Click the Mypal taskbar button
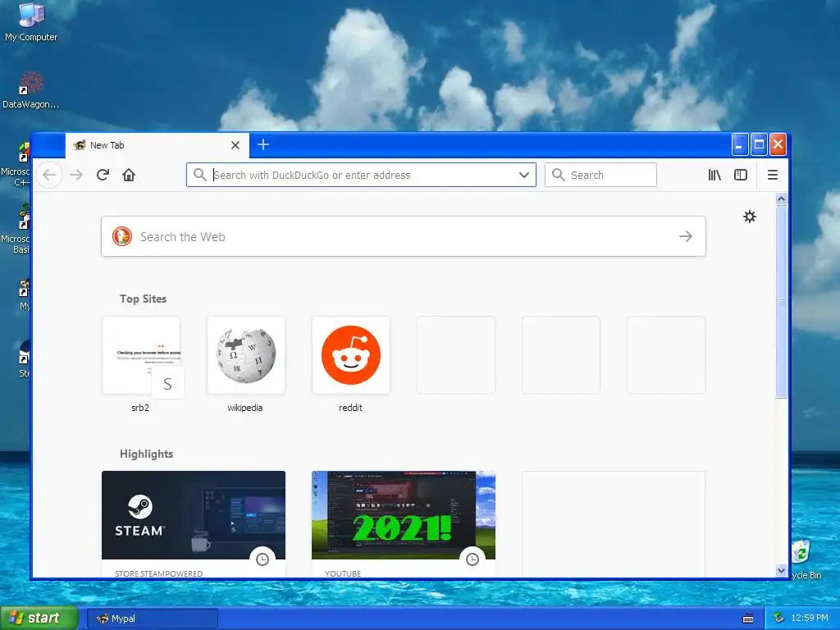Viewport: 840px width, 630px height. coord(152,619)
